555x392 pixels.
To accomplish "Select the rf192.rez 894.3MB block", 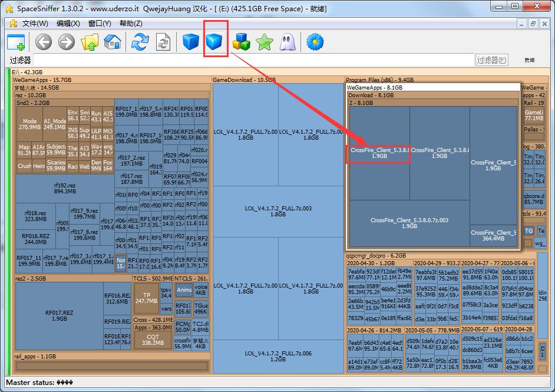I will tap(65, 189).
